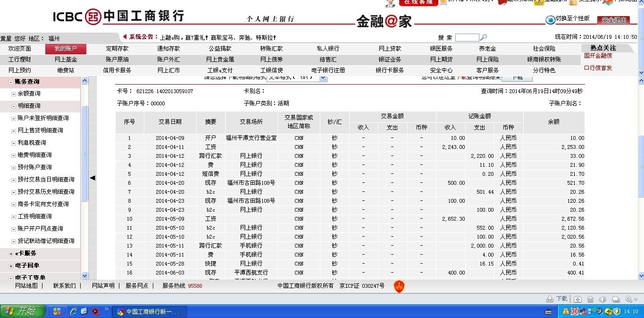
Task: Open the 口行债首发 hot topic link
Action: click(x=598, y=68)
